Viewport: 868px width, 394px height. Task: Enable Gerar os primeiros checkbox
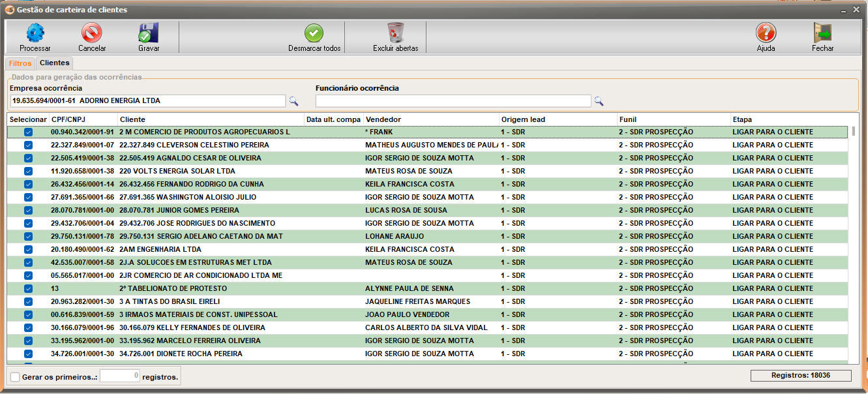(15, 377)
